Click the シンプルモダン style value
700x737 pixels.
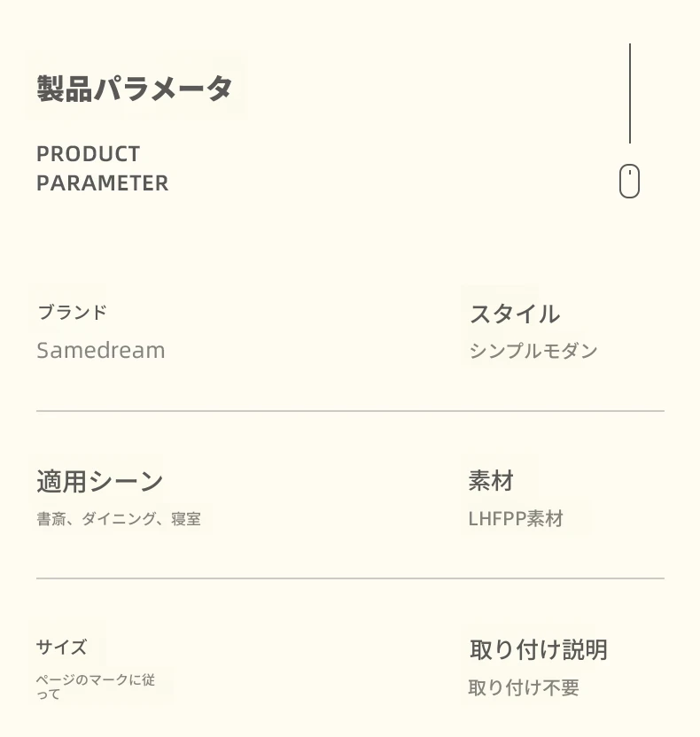tap(533, 351)
